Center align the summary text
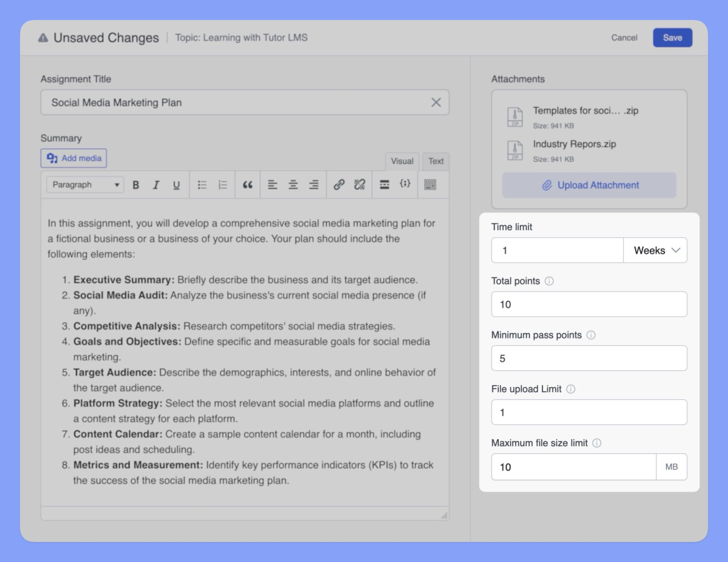728x562 pixels. click(x=293, y=185)
